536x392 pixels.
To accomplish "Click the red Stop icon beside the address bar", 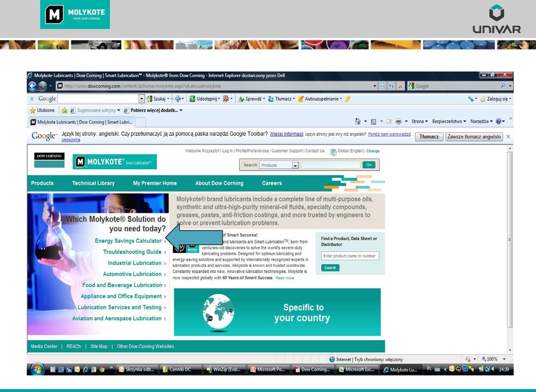I will pyautogui.click(x=400, y=86).
